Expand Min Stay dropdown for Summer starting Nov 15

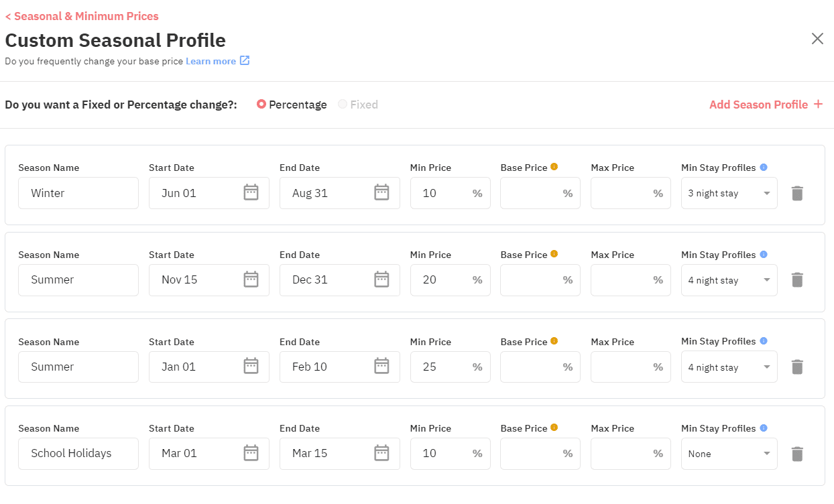[x=729, y=280]
